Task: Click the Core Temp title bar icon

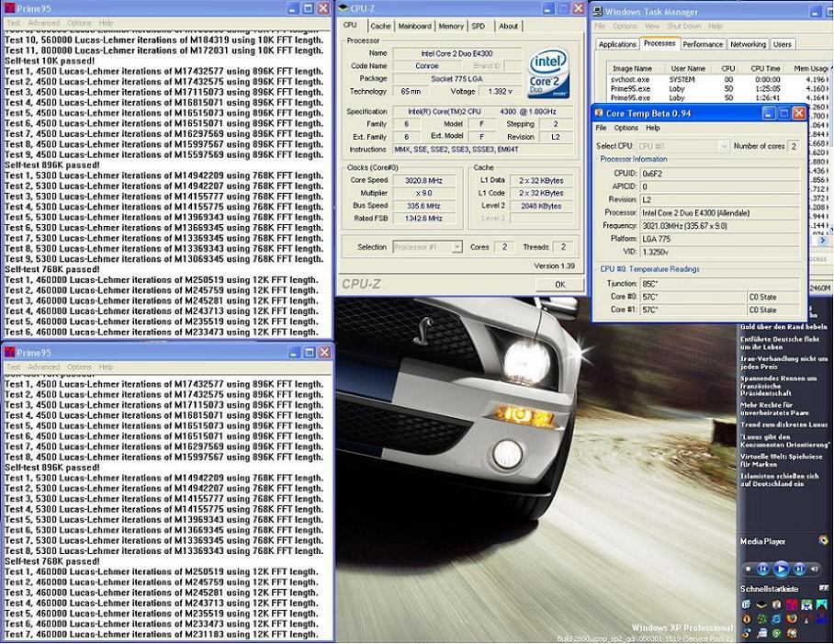Action: coord(599,113)
